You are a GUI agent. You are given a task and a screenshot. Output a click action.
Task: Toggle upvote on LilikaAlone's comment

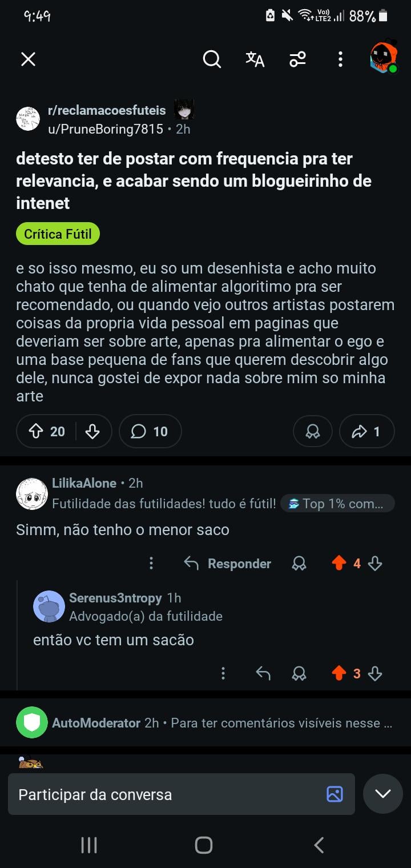pos(339,564)
